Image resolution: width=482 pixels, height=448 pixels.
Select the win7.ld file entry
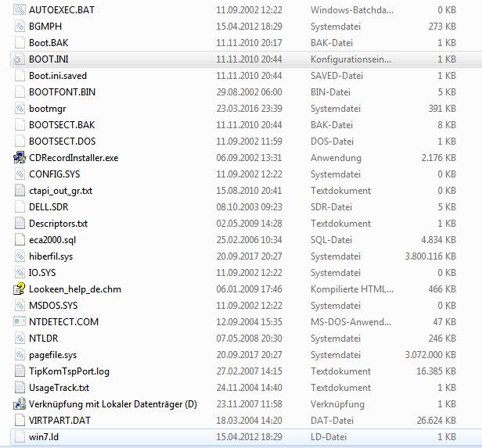click(44, 436)
